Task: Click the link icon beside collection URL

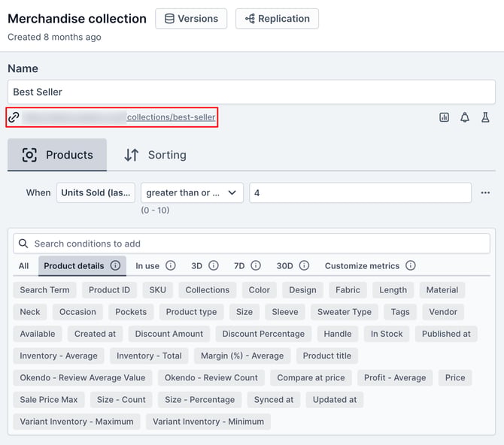Action: (x=14, y=117)
